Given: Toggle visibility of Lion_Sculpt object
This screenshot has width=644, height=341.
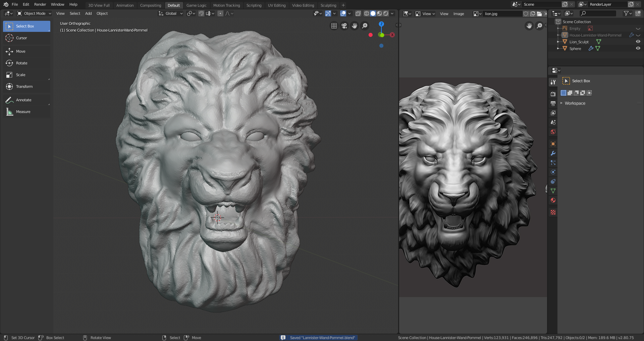Looking at the screenshot, I should pos(638,42).
